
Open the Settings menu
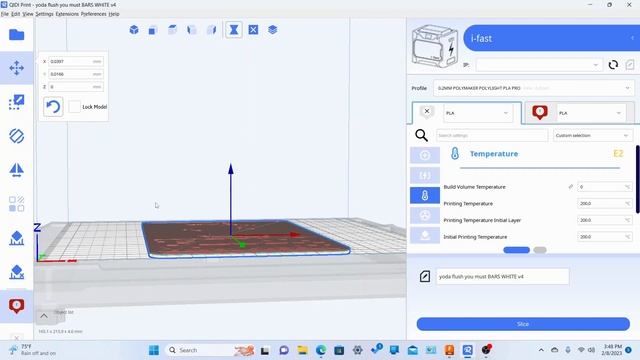coord(44,14)
